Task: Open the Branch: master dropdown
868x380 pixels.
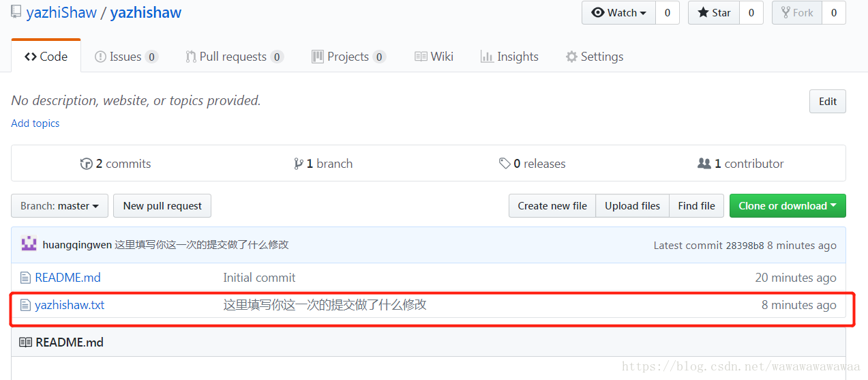Action: click(59, 206)
